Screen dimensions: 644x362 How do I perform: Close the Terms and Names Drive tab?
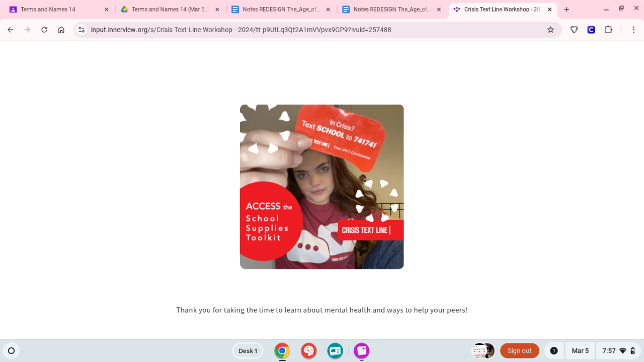217,10
